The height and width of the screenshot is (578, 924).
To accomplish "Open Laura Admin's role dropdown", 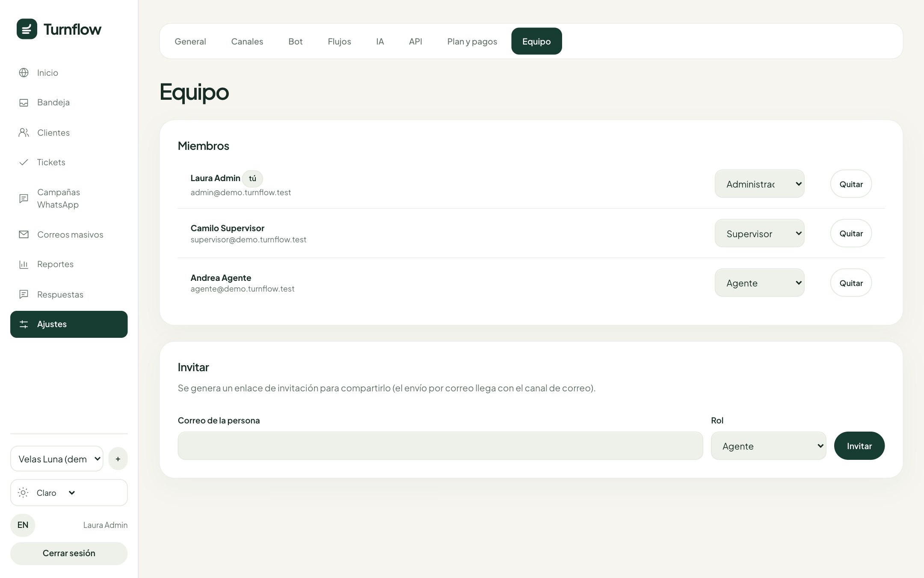I will point(760,184).
